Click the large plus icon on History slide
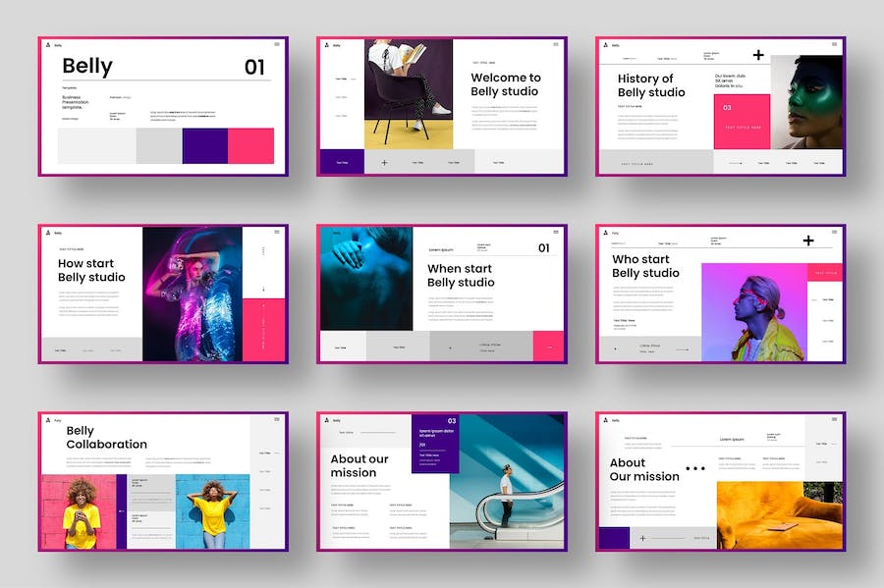Screen dimensions: 884x588 pyautogui.click(x=758, y=55)
